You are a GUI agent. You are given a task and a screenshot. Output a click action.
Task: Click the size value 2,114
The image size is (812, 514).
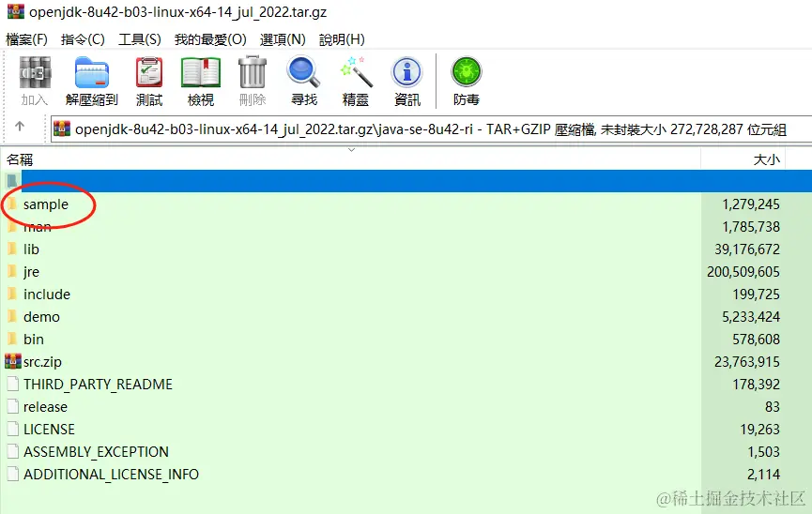pos(763,475)
